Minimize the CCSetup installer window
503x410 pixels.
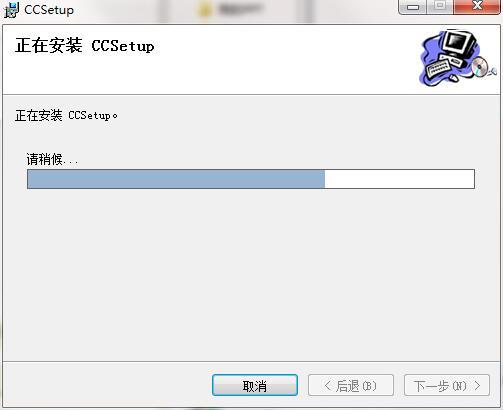[x=413, y=7]
